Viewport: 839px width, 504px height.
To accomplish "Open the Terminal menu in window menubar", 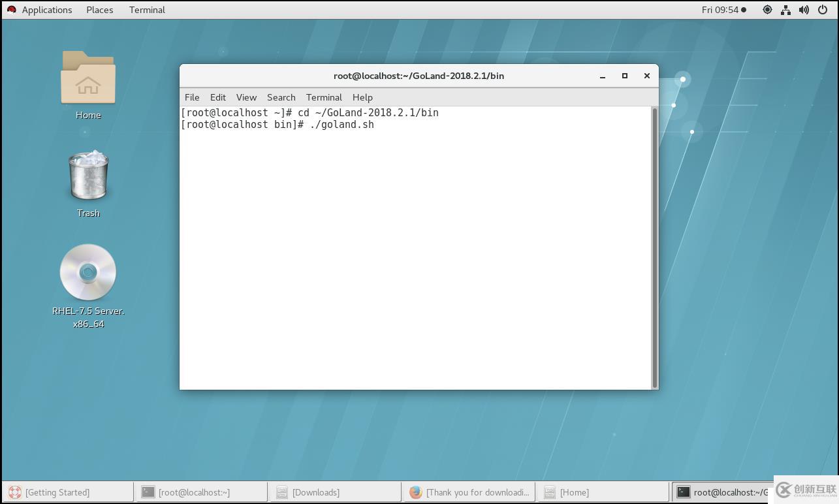I will (x=324, y=97).
